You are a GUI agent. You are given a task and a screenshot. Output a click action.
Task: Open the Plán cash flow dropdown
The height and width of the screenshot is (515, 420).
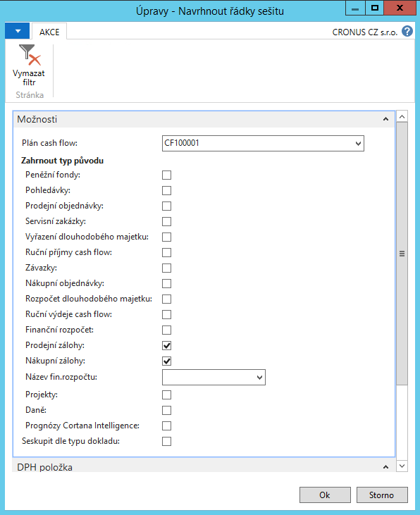(358, 144)
